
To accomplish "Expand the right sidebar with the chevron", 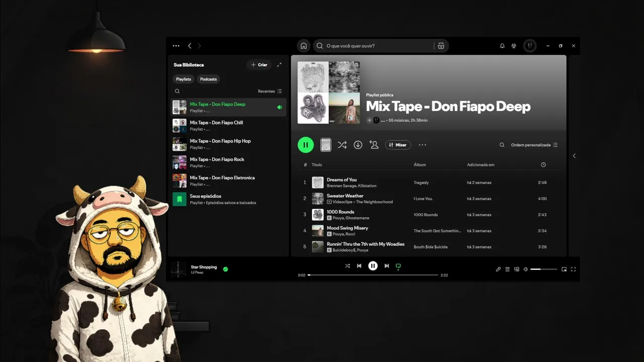I will tap(574, 156).
